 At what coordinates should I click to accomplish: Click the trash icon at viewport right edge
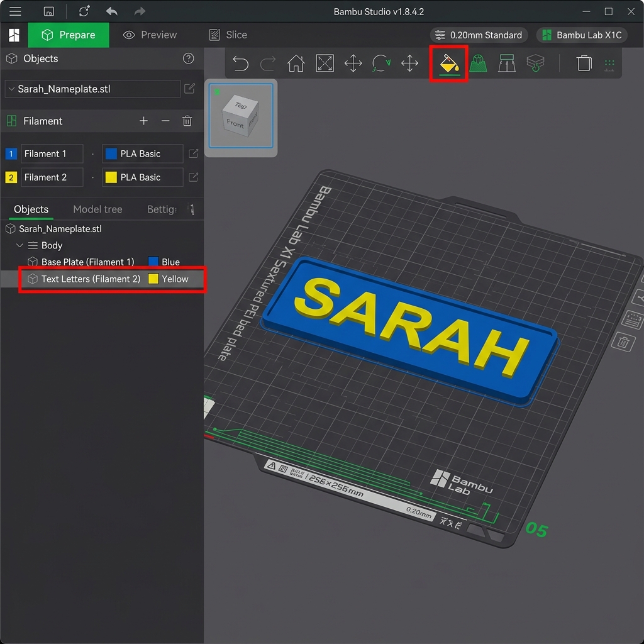[x=623, y=341]
